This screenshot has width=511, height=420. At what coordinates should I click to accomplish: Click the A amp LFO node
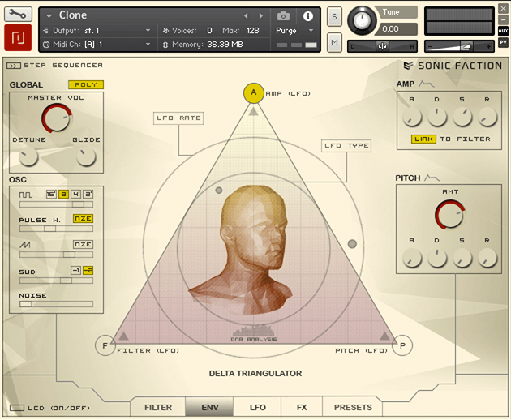click(253, 92)
